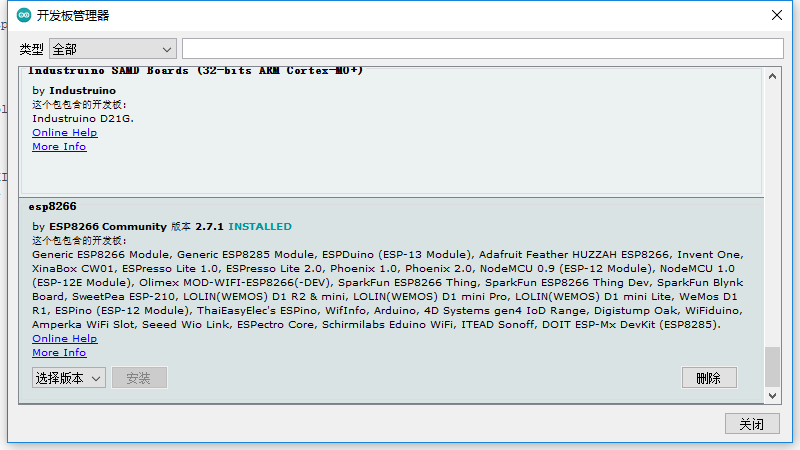800x450 pixels.
Task: Open Online Help link under Industruino D21G
Action: click(64, 133)
